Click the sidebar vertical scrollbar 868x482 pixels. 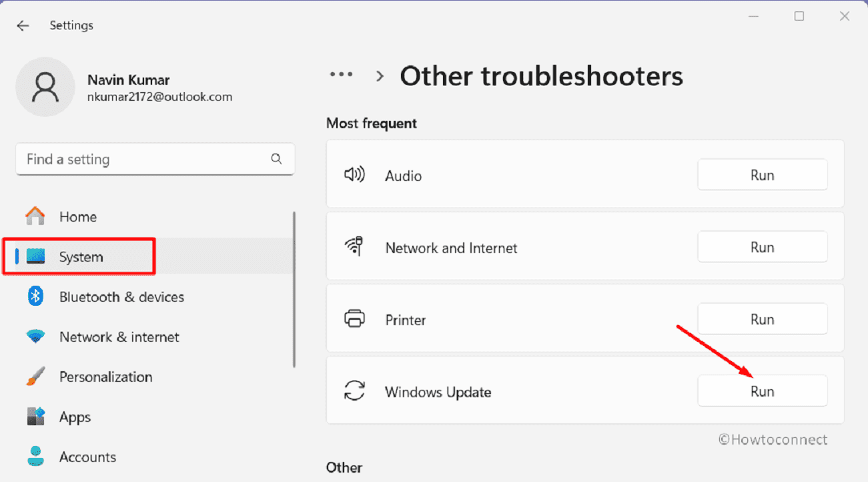click(x=294, y=288)
